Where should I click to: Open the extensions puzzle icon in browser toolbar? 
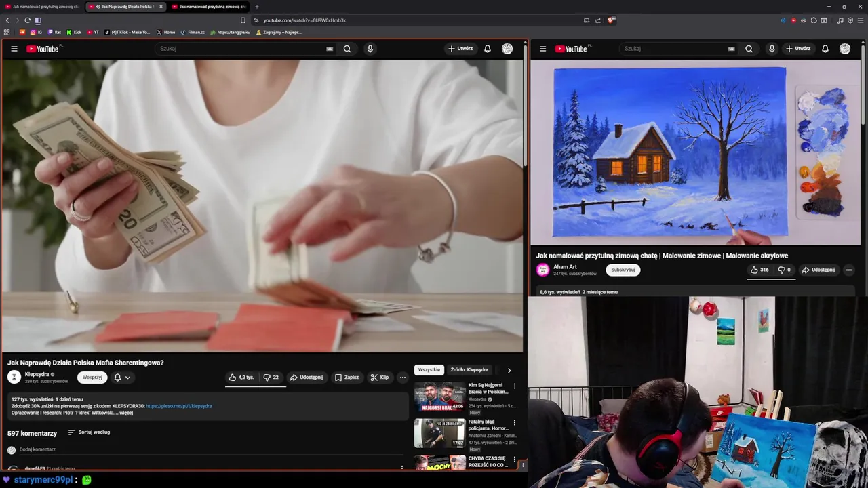tap(814, 20)
